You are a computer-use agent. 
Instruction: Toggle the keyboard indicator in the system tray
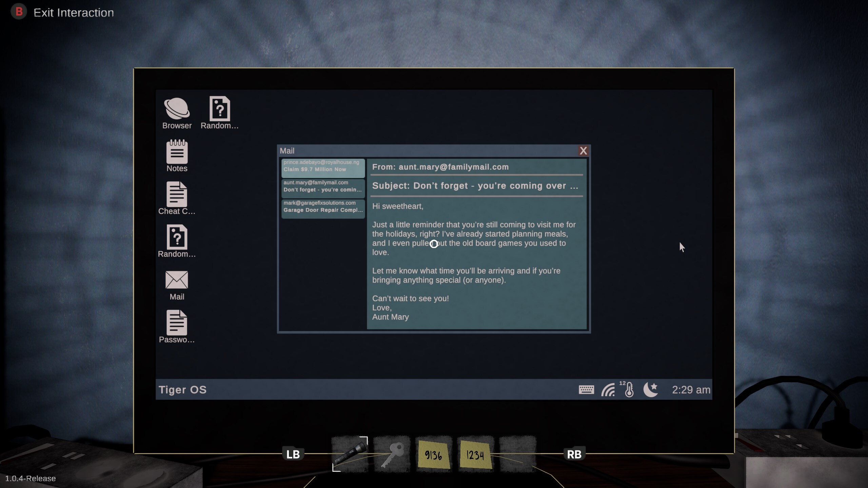587,390
